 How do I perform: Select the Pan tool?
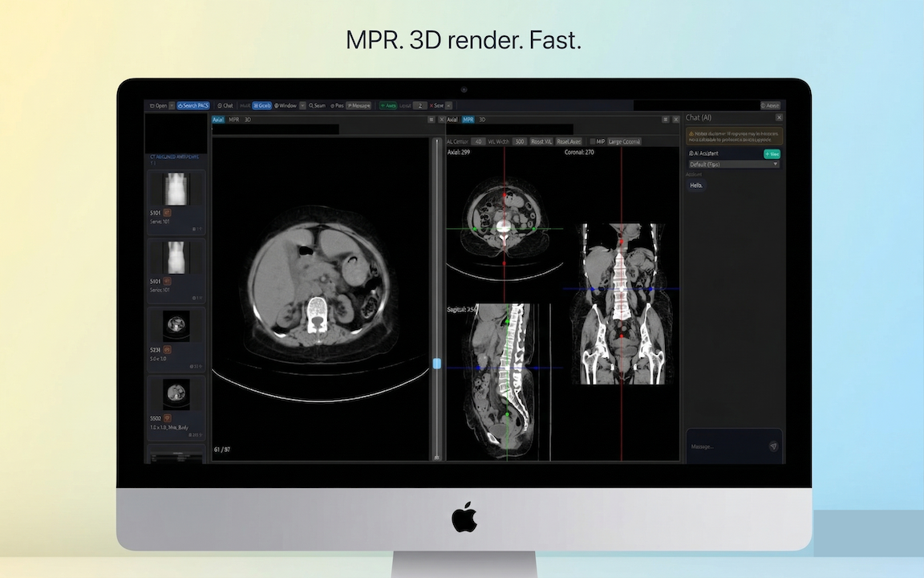(338, 105)
